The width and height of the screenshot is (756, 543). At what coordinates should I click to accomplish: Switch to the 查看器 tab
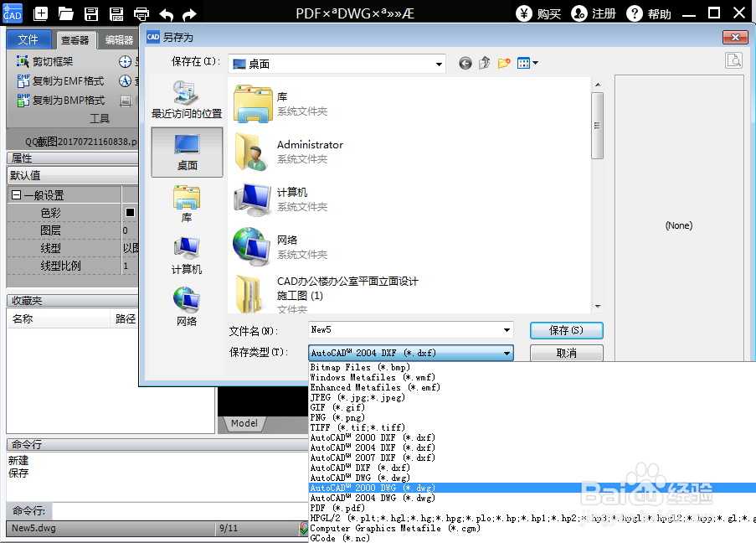click(x=75, y=40)
